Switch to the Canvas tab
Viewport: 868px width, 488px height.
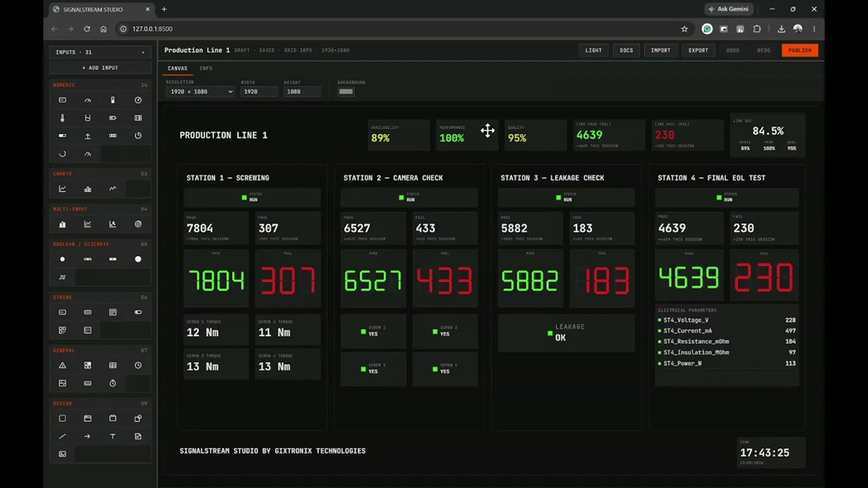(x=177, y=68)
